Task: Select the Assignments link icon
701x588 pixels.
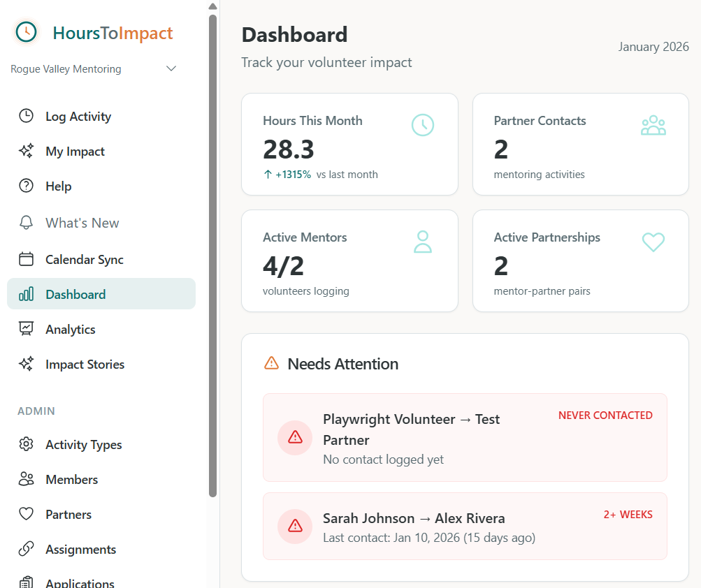Action: coord(26,549)
